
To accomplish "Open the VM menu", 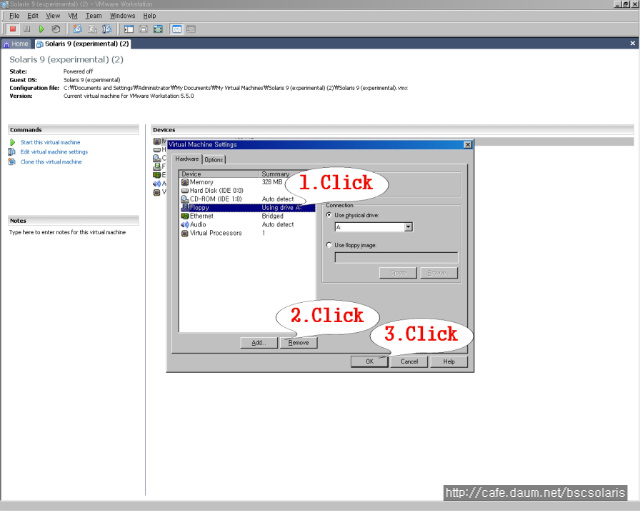I will (x=73, y=16).
